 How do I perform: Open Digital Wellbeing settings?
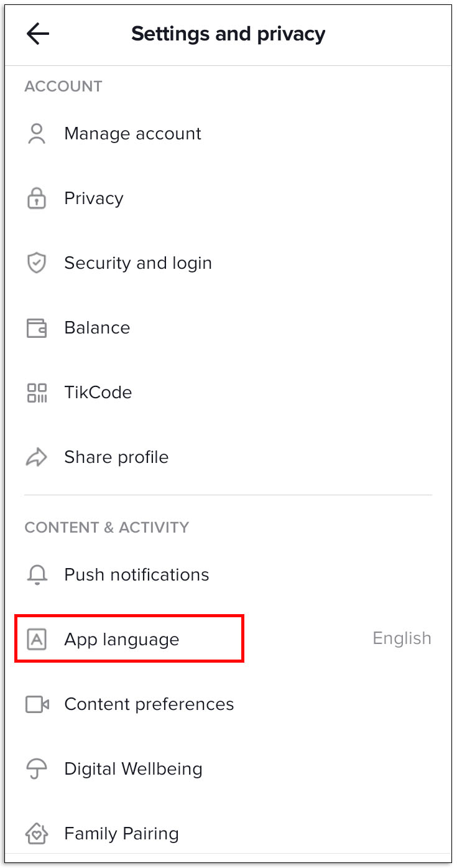[x=228, y=769]
